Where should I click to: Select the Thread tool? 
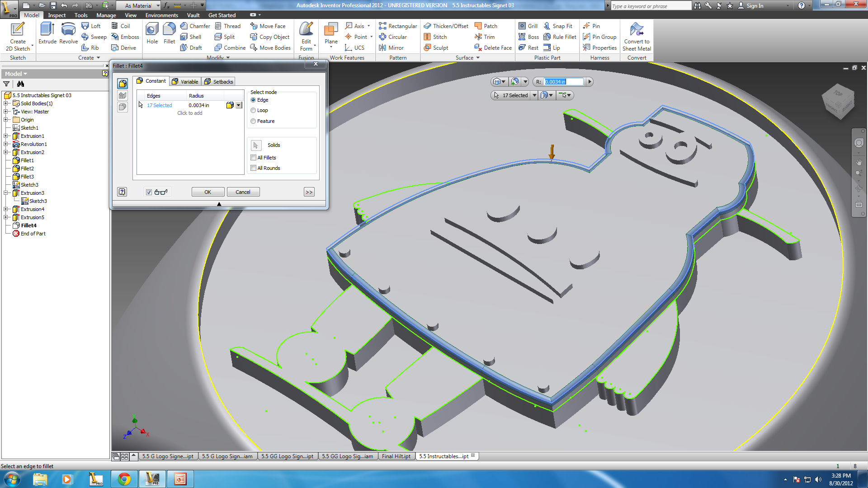pyautogui.click(x=227, y=26)
